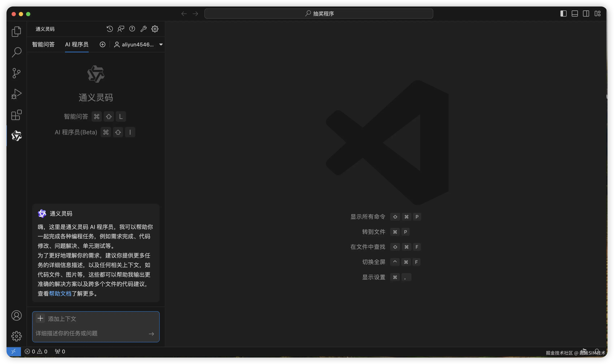Open the help question-mark icon

[132, 29]
